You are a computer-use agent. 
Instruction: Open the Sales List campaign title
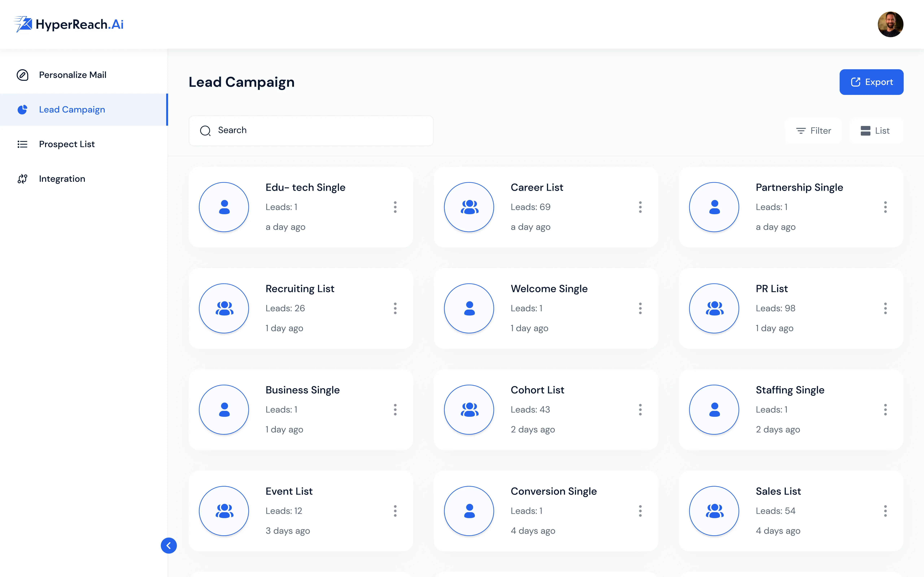778,491
